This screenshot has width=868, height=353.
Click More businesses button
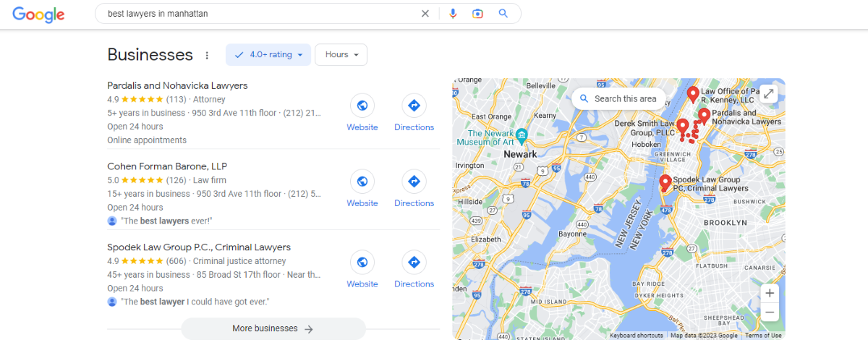click(273, 328)
